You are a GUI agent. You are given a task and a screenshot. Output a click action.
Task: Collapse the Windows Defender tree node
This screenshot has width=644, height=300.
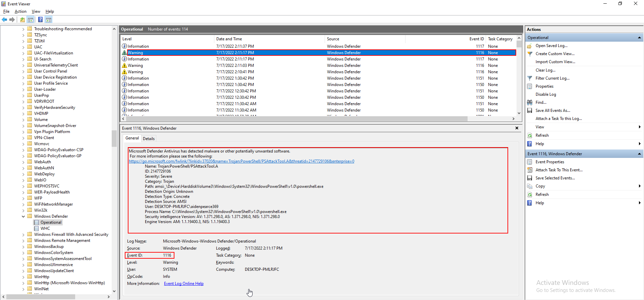23,216
